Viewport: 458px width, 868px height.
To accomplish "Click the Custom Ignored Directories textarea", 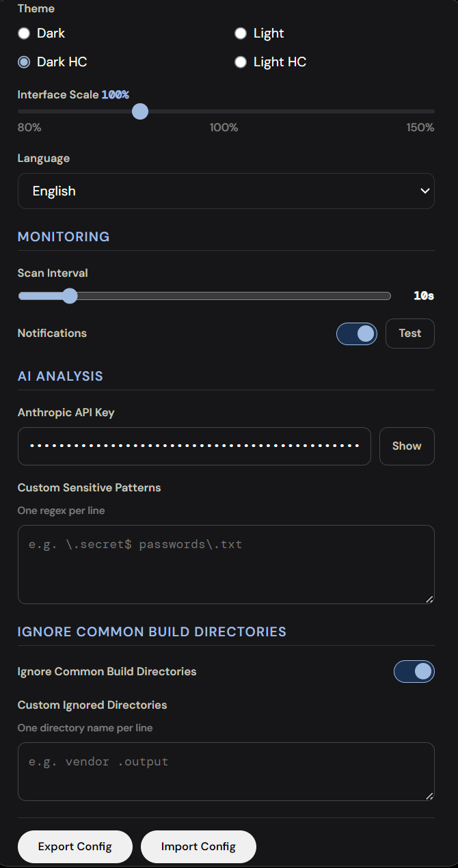I will (x=226, y=771).
